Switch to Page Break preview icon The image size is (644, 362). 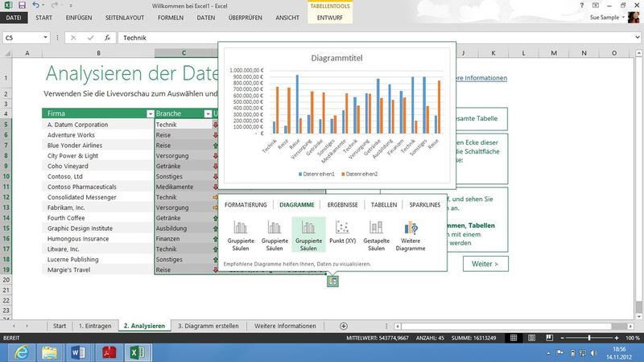click(x=549, y=338)
